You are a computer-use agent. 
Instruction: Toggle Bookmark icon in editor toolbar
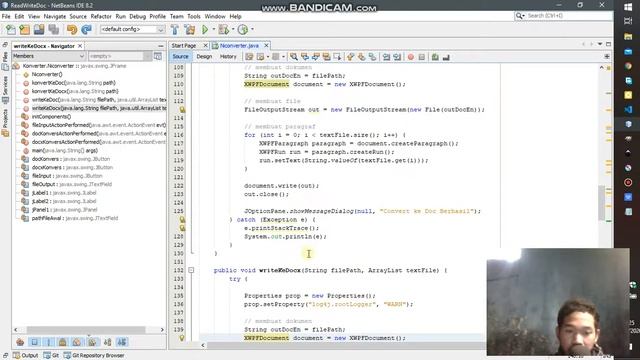[x=373, y=57]
